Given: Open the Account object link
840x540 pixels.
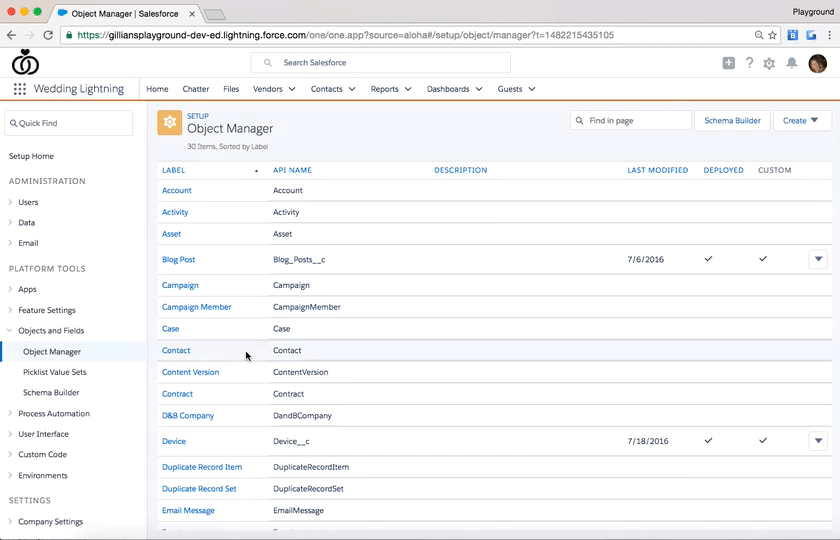Looking at the screenshot, I should (177, 190).
